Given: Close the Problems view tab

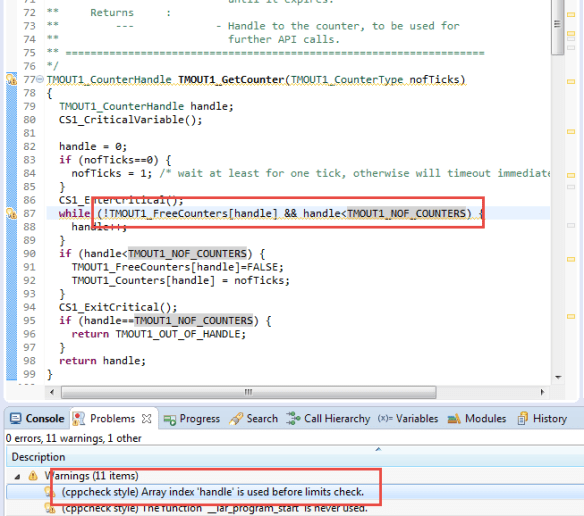Looking at the screenshot, I should pos(147,419).
